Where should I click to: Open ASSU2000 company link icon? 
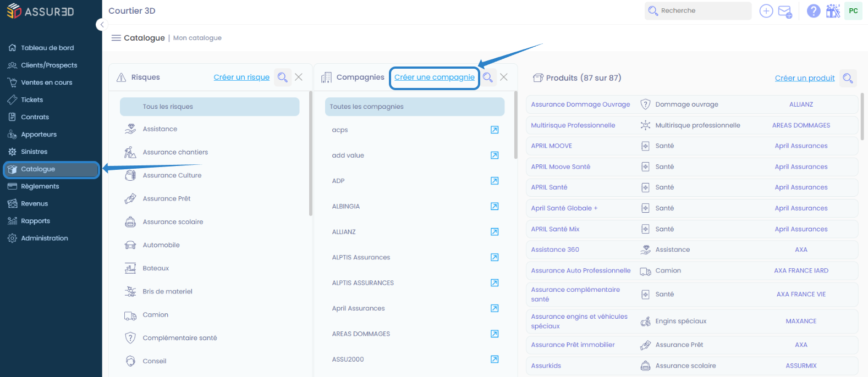[x=495, y=359]
